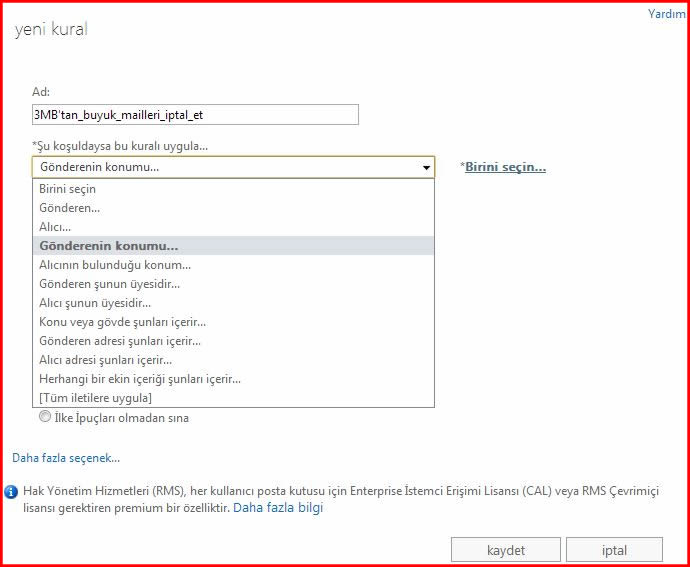Viewport: 690px width, 567px height.
Task: Pick 'Gönderenin konumu...' highlighted option
Action: coord(108,246)
